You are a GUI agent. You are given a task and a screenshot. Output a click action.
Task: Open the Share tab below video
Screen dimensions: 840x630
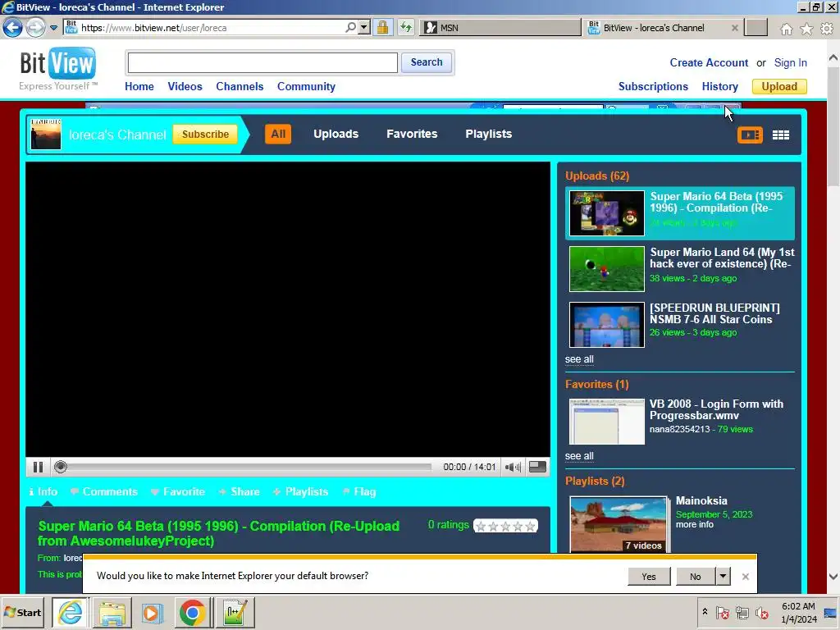point(240,492)
